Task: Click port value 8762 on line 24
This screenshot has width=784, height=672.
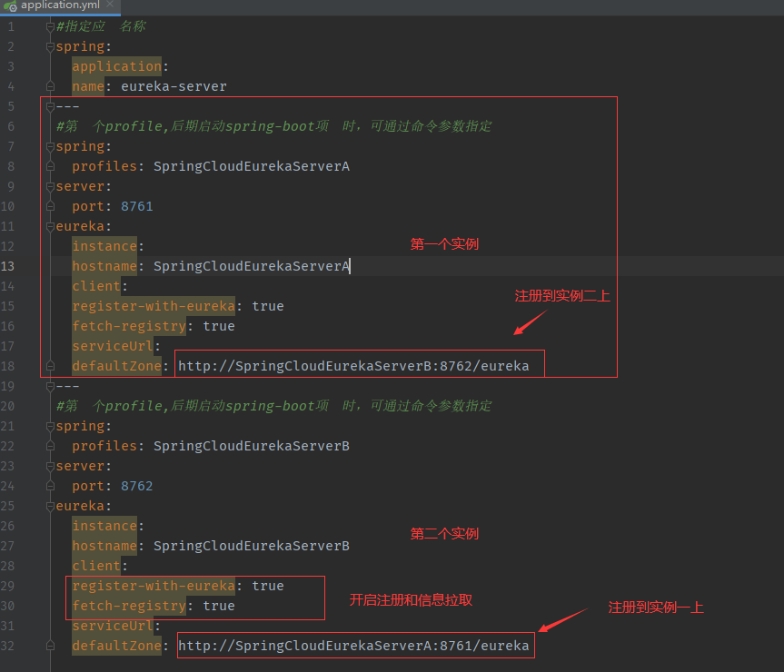Action: point(136,486)
